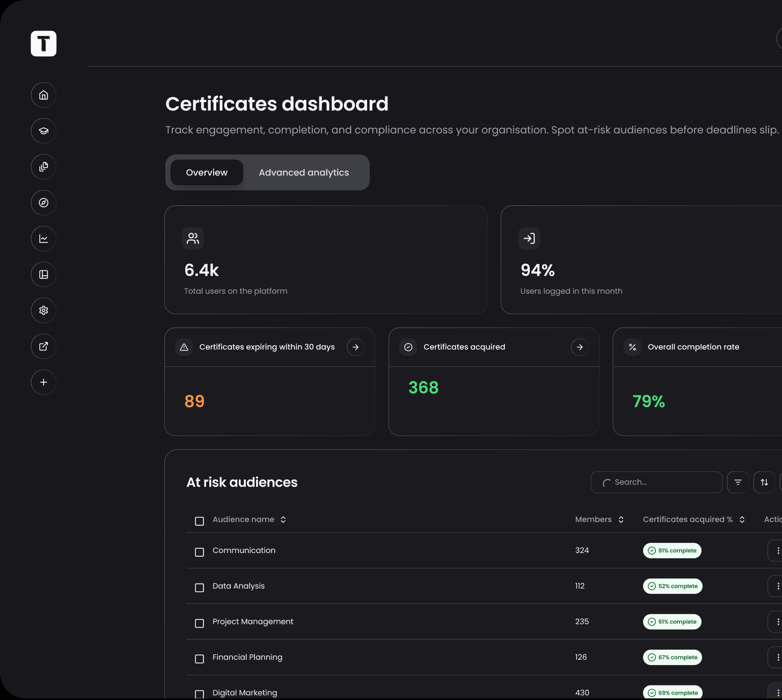The width and height of the screenshot is (782, 700).
Task: Click the green 368 certificates count
Action: (x=423, y=387)
